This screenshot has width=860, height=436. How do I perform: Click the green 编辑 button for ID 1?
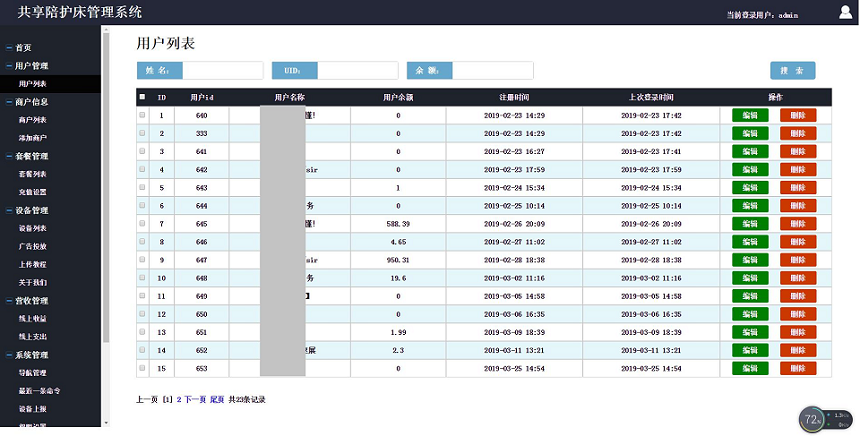pyautogui.click(x=750, y=116)
